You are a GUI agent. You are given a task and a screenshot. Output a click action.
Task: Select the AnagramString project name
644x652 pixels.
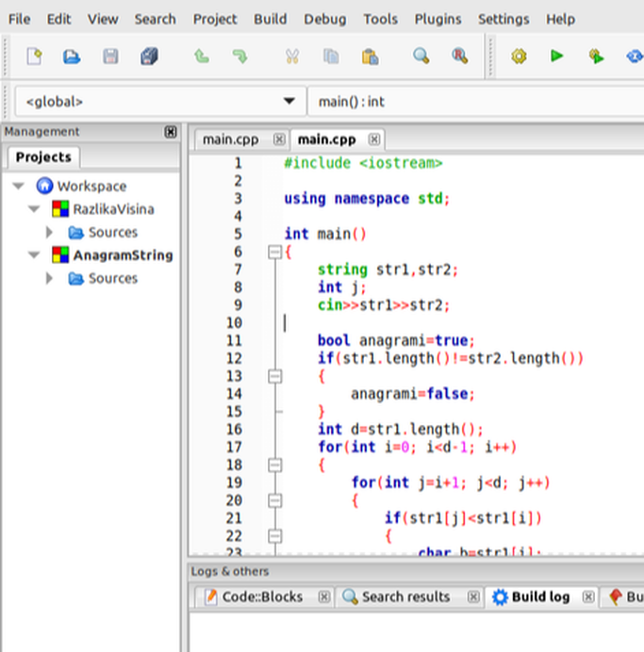click(123, 255)
